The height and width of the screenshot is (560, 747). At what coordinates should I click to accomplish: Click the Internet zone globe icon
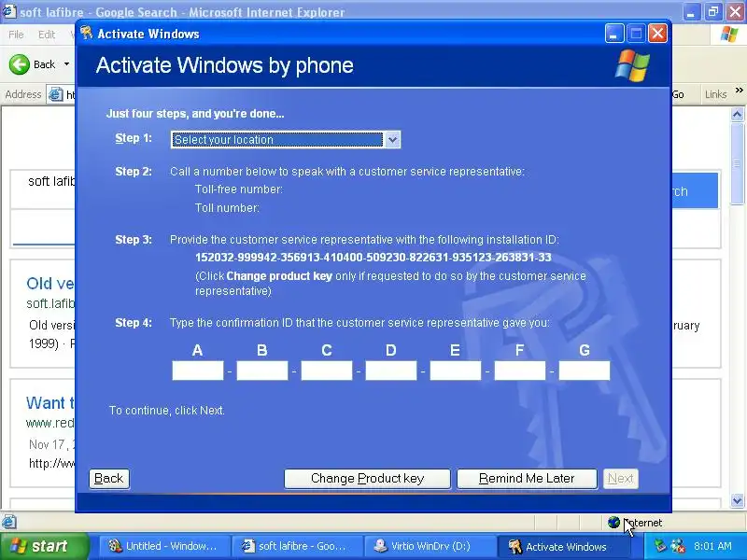click(613, 523)
